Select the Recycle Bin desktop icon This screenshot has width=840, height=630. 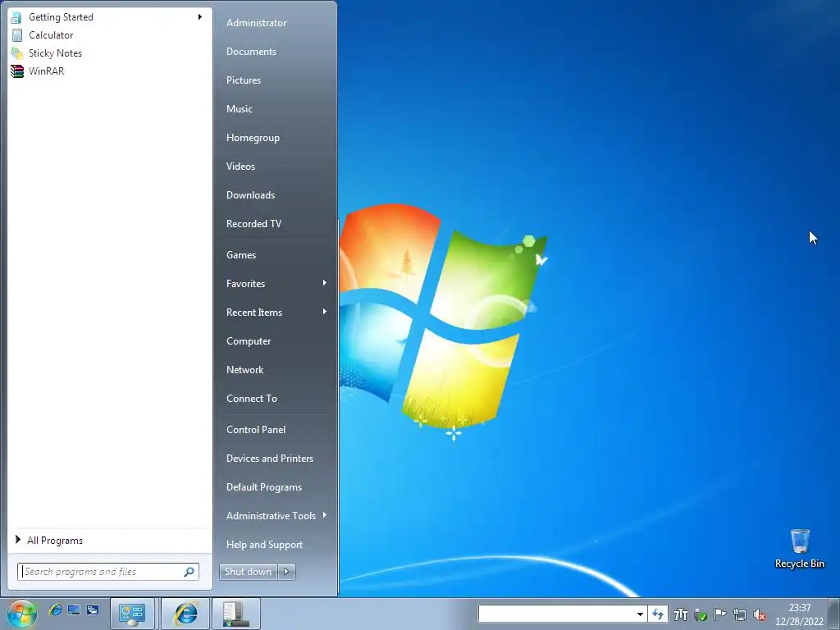(x=800, y=549)
